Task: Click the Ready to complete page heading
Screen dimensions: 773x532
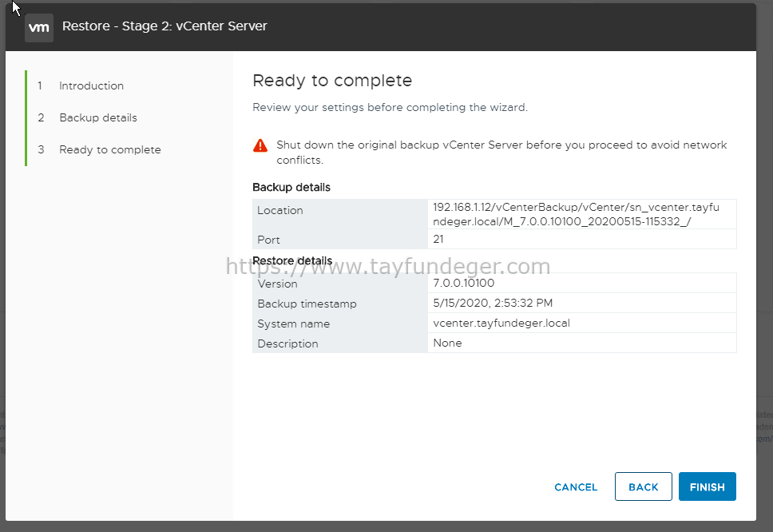Action: tap(332, 81)
